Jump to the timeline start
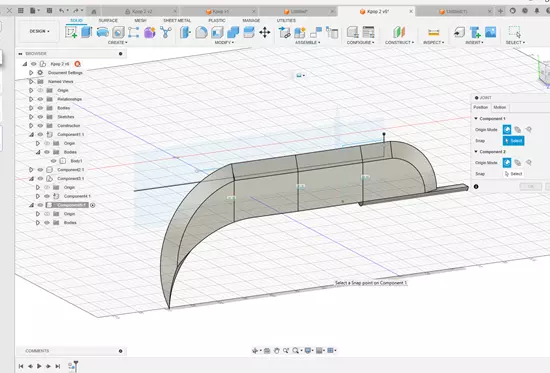Screen dimensions: 550x373 (x=21, y=366)
